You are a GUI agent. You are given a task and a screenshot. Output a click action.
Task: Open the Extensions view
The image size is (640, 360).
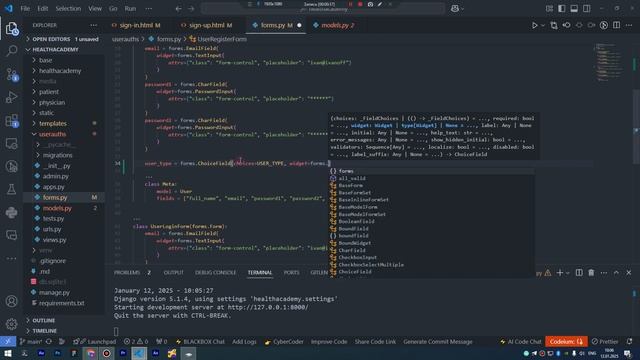pos(12,120)
